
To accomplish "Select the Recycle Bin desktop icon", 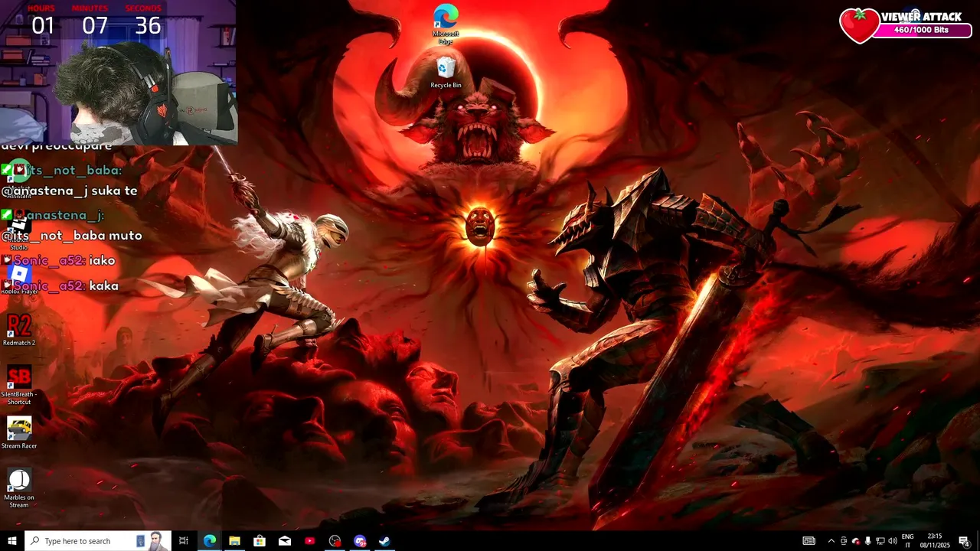I will pyautogui.click(x=446, y=72).
